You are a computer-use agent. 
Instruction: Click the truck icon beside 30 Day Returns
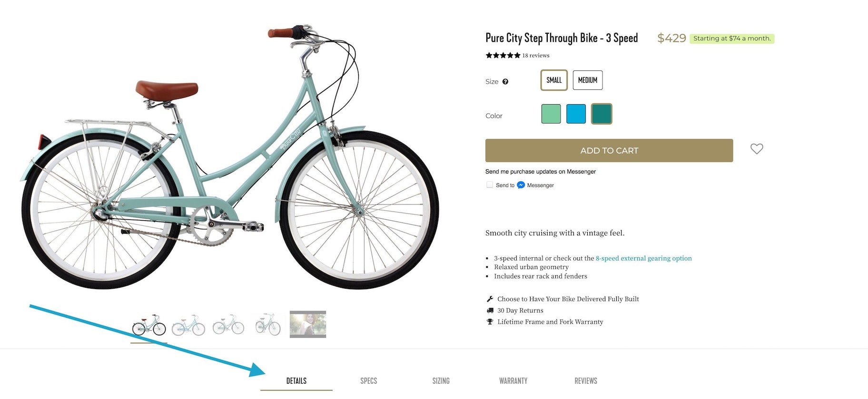490,311
